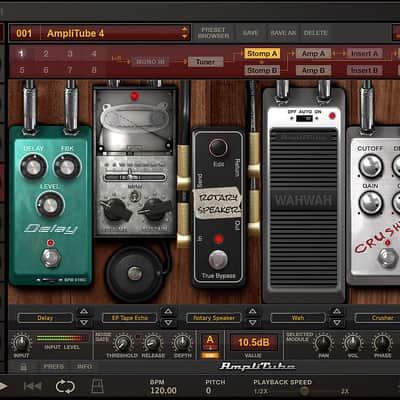This screenshot has height=400, width=400.
Task: Toggle the Crusher pedal footswitch
Action: point(387,257)
